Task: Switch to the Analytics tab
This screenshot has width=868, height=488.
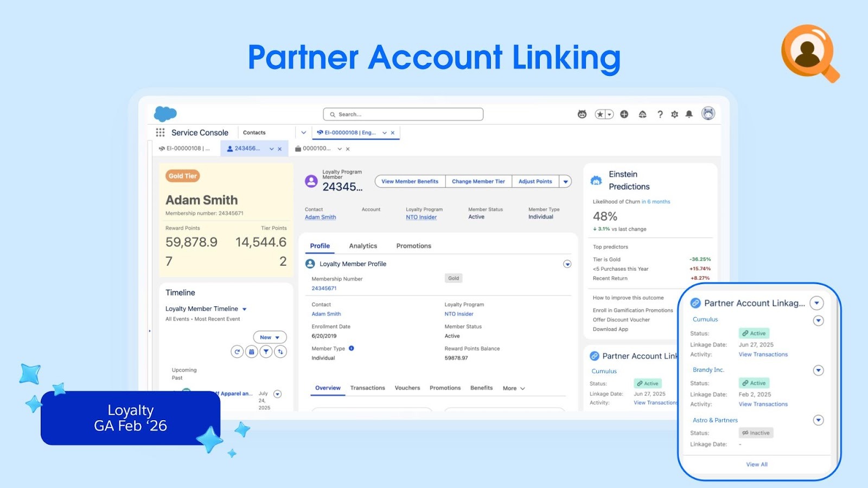Action: (363, 246)
